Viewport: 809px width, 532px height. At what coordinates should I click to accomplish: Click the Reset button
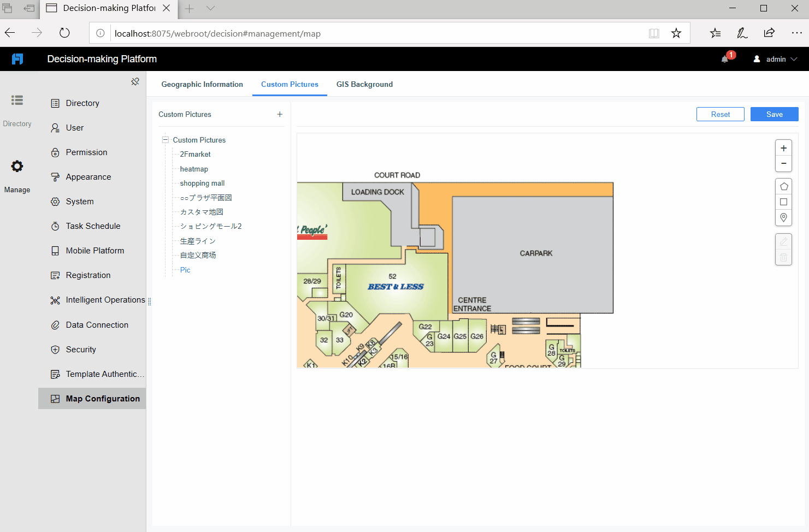click(720, 114)
